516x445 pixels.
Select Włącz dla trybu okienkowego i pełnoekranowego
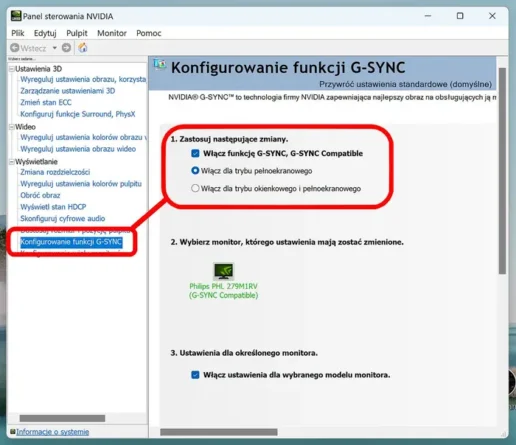pos(195,188)
